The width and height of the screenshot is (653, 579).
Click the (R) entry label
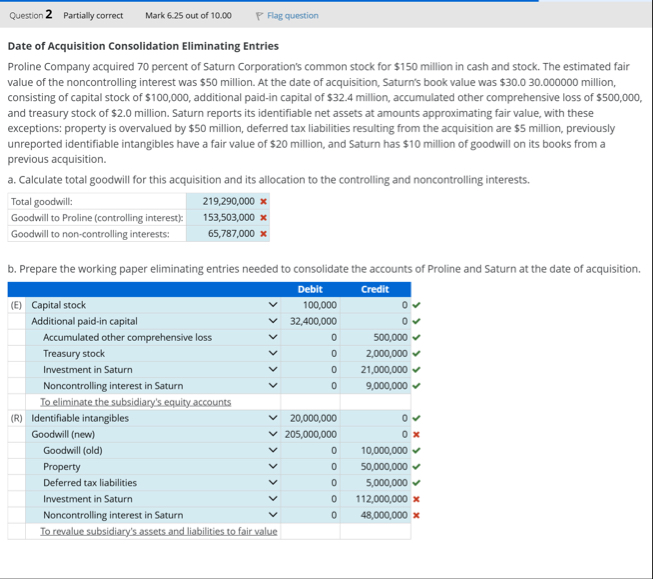coord(16,418)
